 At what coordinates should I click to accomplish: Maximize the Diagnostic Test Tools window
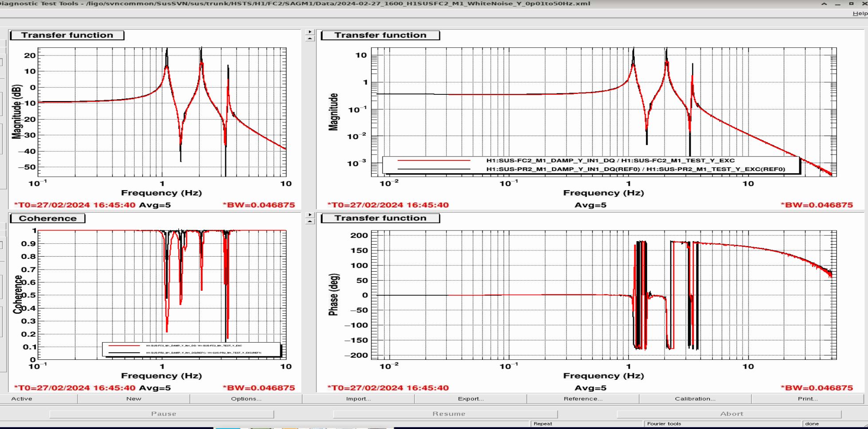pyautogui.click(x=851, y=4)
